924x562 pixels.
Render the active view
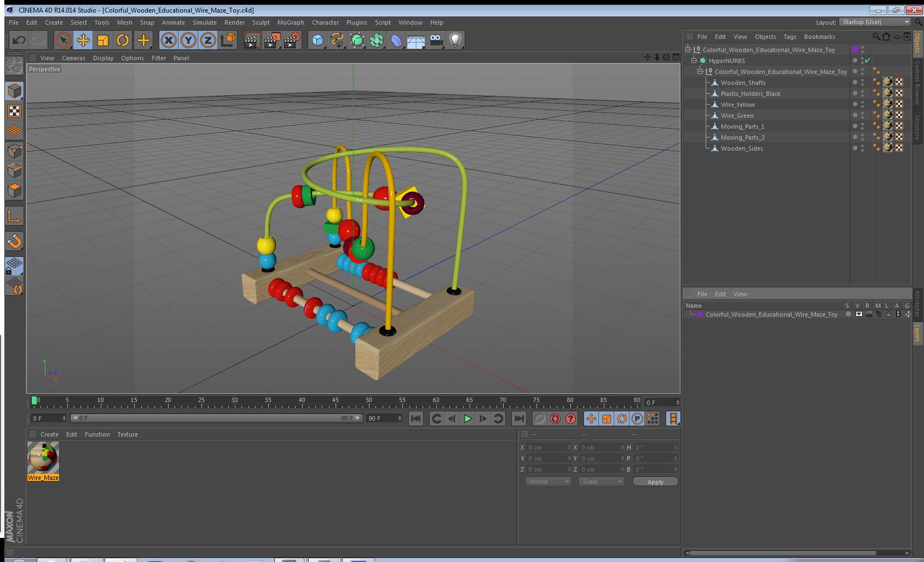251,40
